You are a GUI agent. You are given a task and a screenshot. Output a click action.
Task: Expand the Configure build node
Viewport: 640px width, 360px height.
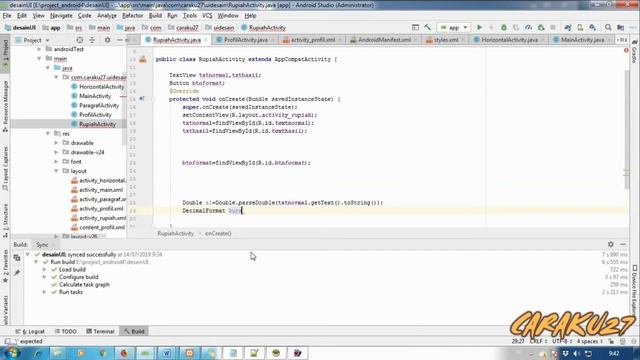44,277
